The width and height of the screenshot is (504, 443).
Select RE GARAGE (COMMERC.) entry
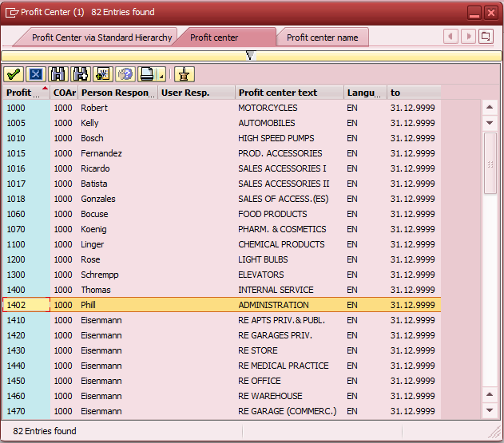click(288, 411)
